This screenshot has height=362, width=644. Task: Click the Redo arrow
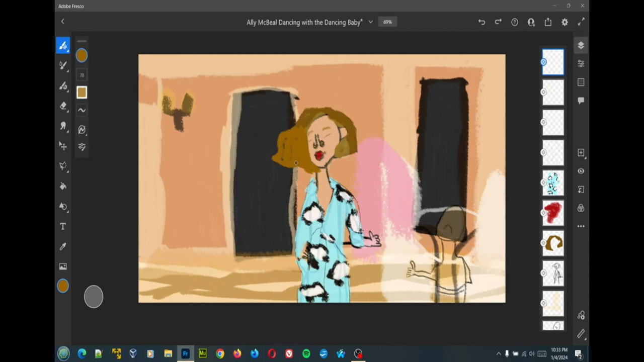[x=498, y=22]
